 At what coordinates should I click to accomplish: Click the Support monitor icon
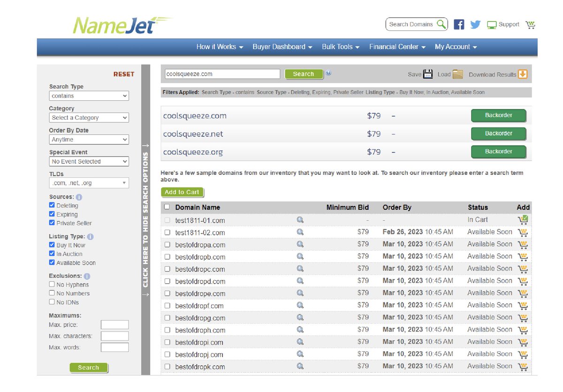click(492, 25)
